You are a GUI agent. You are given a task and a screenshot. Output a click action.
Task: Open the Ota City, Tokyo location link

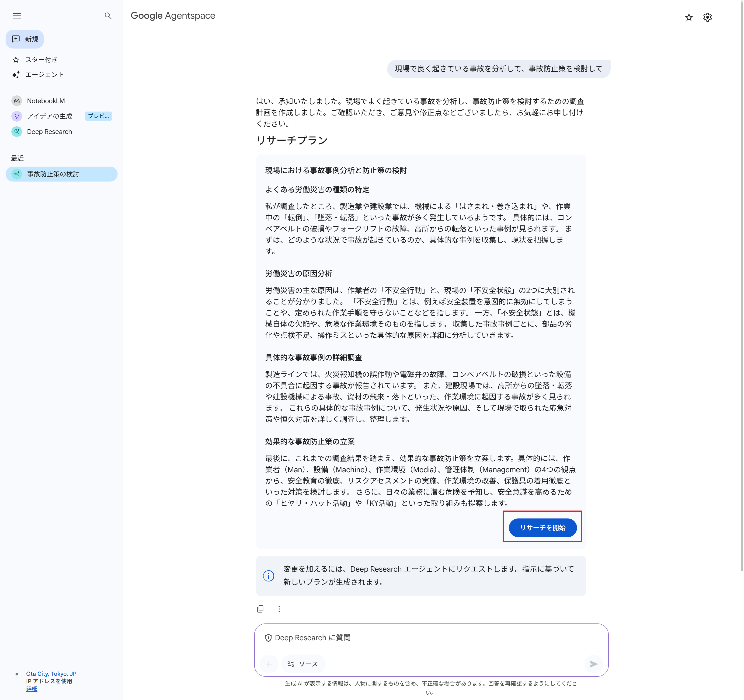point(51,674)
